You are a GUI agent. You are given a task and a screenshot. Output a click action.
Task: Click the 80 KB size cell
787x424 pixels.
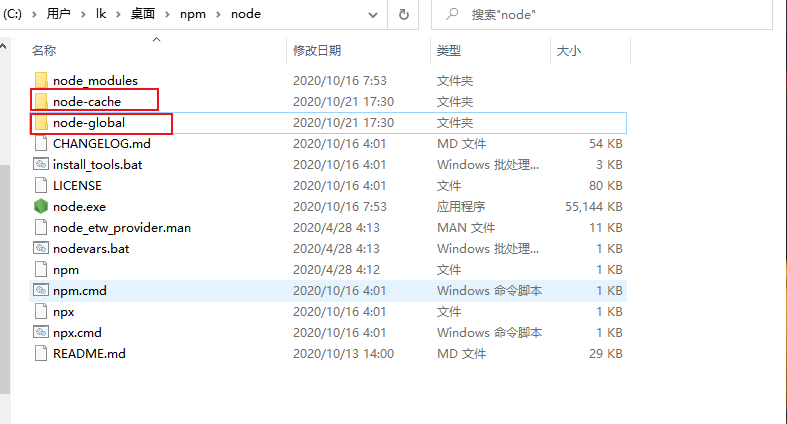[x=606, y=186]
